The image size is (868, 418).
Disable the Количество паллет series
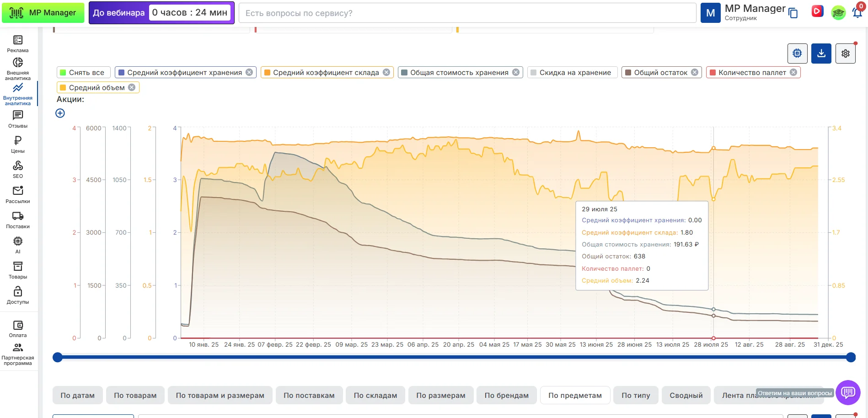point(793,72)
